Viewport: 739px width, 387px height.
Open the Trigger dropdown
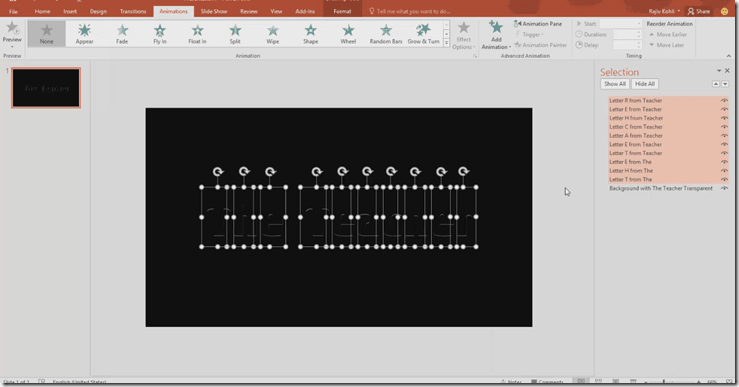(530, 34)
